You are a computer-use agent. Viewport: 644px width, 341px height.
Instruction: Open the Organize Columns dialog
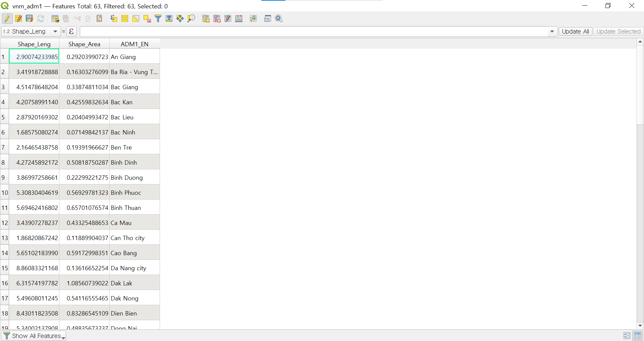[x=228, y=19]
